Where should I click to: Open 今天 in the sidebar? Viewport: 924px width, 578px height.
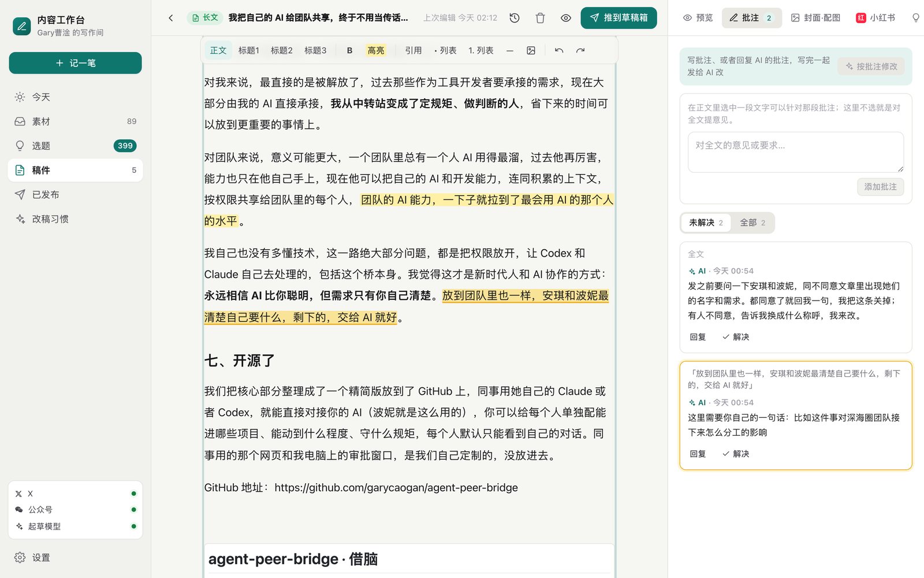(x=76, y=97)
